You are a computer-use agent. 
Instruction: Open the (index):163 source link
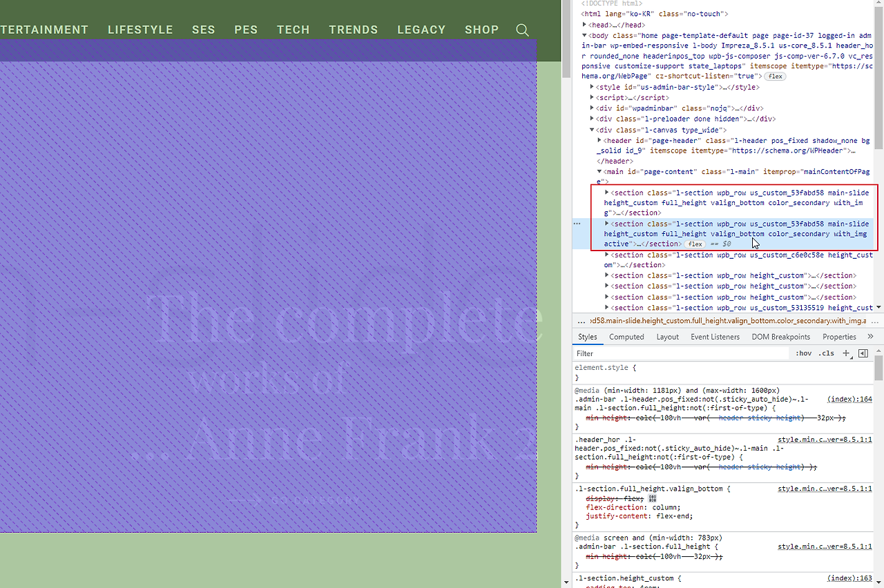[849, 578]
